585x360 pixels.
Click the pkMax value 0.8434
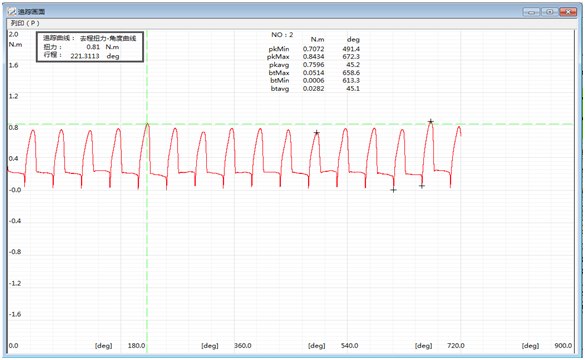[313, 57]
